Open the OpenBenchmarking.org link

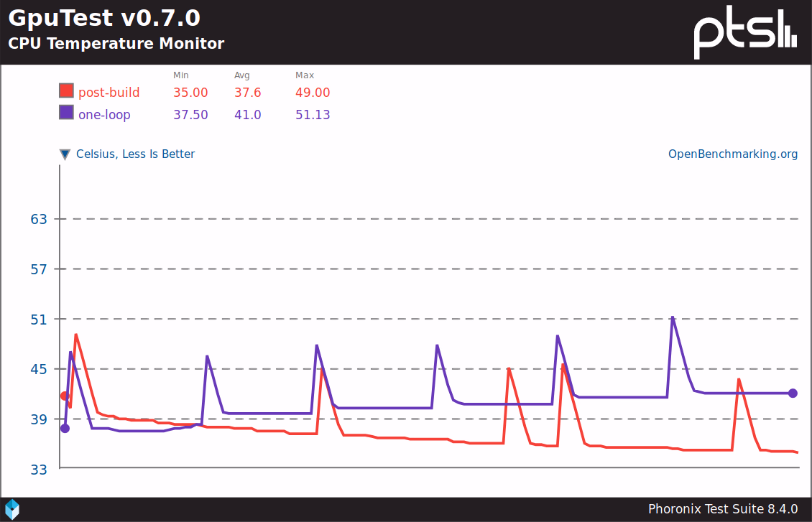[x=733, y=154]
